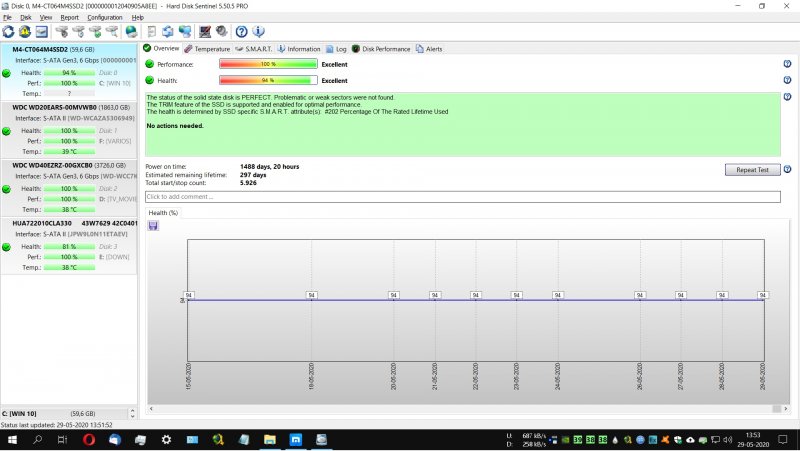
Task: Click the laptop monitor toolbar icon
Action: (x=205, y=32)
